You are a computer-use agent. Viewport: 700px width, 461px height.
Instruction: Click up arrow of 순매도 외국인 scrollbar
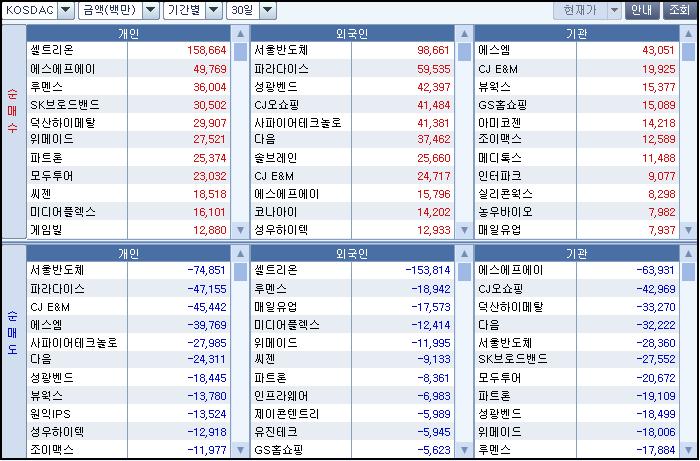464,253
